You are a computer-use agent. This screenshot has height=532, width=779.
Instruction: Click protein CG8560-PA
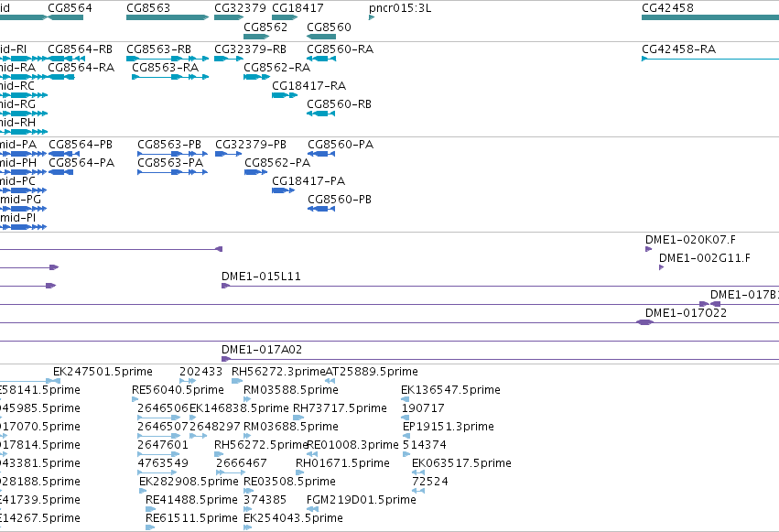point(321,154)
